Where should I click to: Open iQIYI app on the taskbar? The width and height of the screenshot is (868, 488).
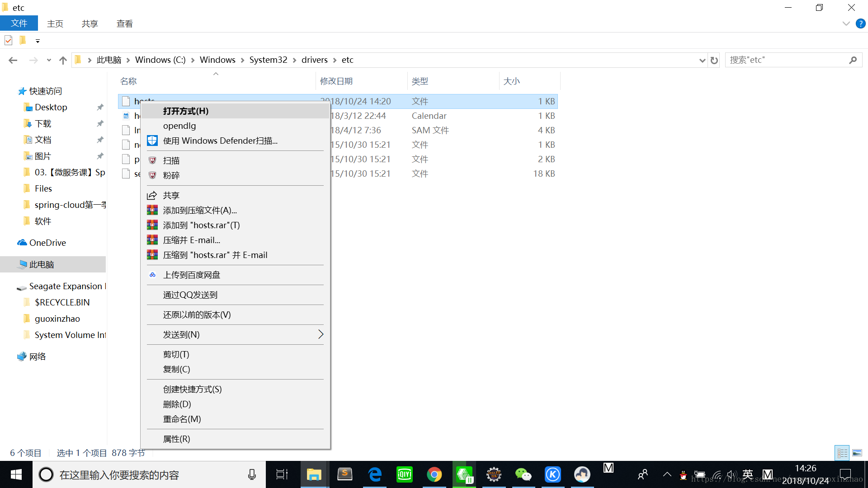[x=404, y=474]
